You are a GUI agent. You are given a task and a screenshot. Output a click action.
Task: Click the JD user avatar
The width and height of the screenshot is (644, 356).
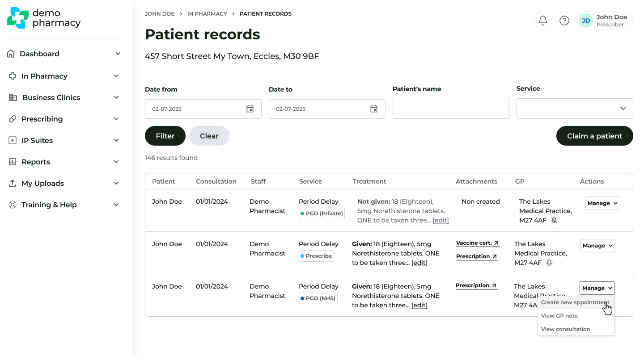coord(585,21)
